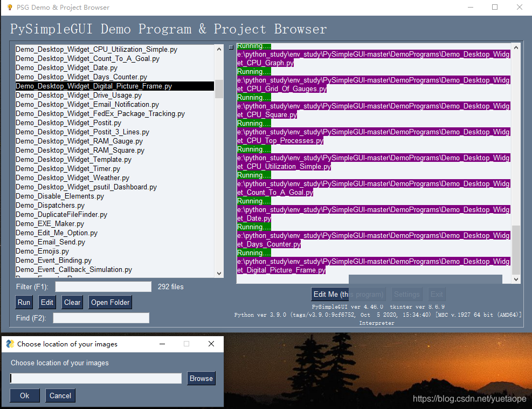Click output pane scrollbar down arrow
532x409 pixels.
(x=516, y=280)
